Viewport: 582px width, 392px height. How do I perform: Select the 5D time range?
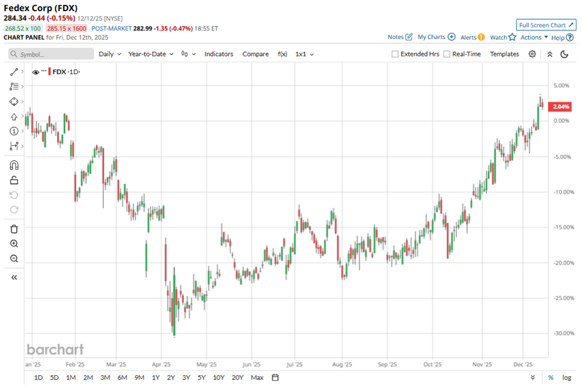coord(54,378)
